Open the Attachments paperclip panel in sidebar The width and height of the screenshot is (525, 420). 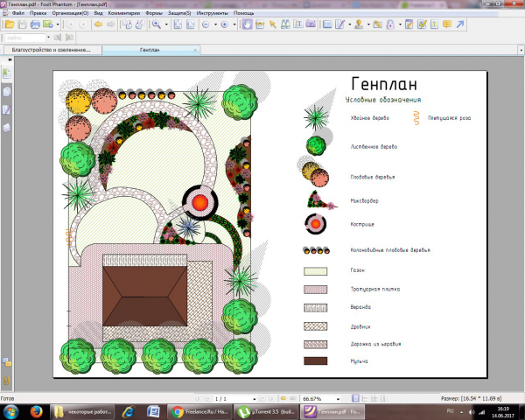pyautogui.click(x=7, y=381)
